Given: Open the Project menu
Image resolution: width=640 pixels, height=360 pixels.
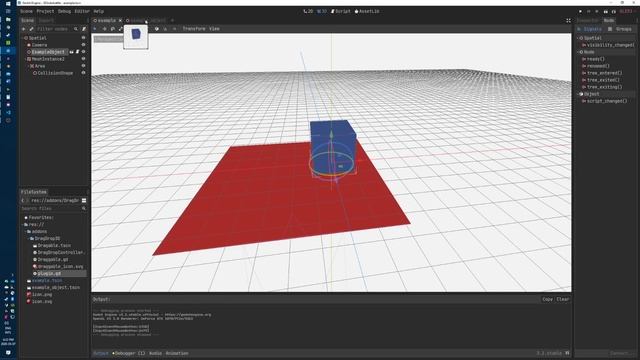Looking at the screenshot, I should click(x=45, y=11).
